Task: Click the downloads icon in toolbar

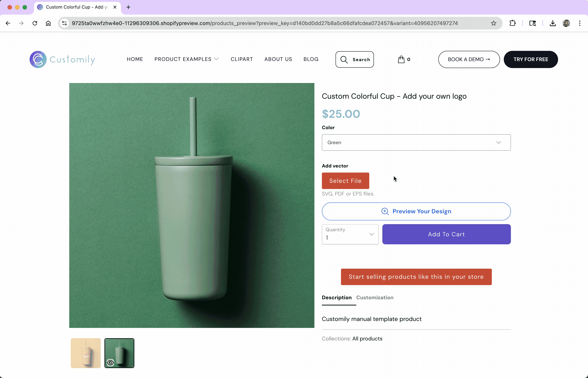Action: 553,23
